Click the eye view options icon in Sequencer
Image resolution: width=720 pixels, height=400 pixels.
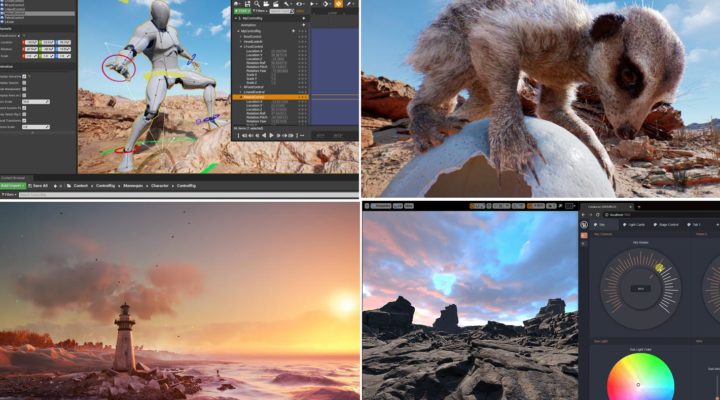tap(299, 4)
